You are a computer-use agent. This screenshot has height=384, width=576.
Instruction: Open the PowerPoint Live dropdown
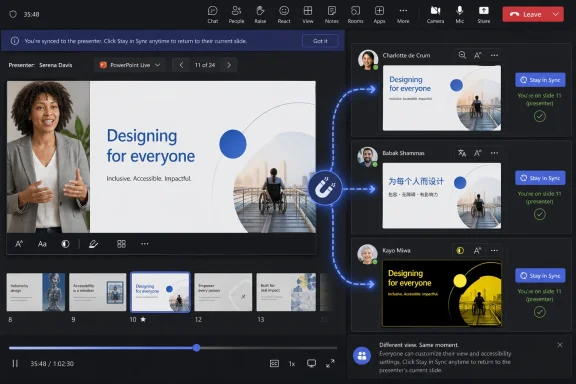(x=130, y=65)
